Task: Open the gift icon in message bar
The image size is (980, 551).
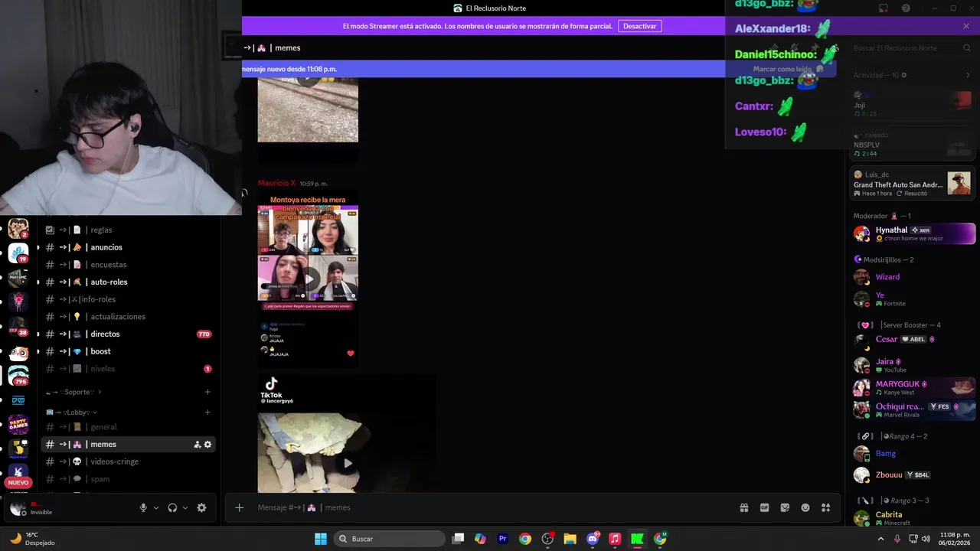Action: (x=743, y=507)
